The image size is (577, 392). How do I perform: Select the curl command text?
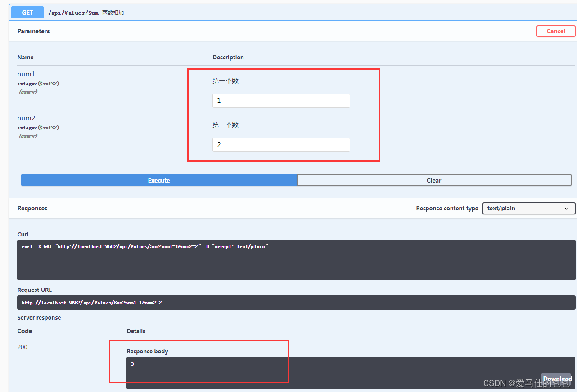point(145,247)
